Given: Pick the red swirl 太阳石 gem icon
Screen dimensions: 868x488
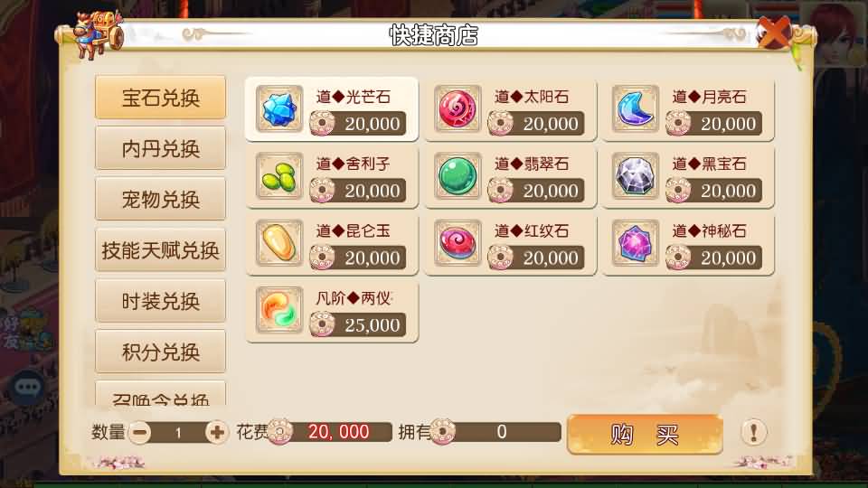Looking at the screenshot, I should point(458,108).
